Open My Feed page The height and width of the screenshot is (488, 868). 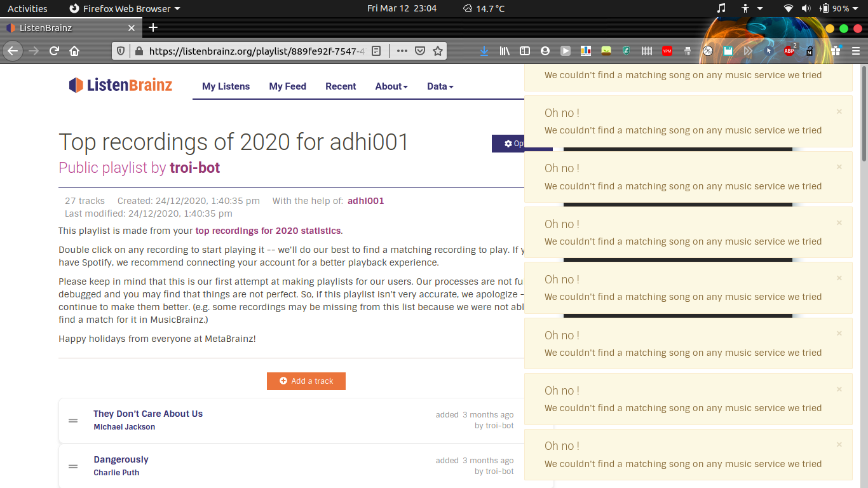coord(287,86)
